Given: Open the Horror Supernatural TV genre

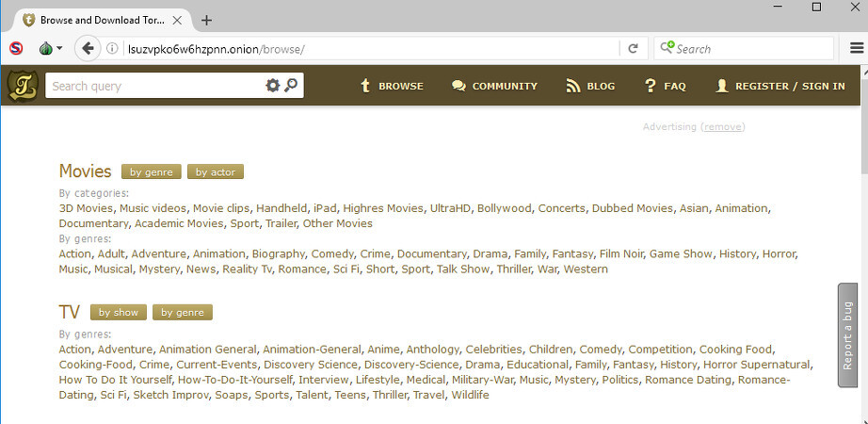Looking at the screenshot, I should coord(756,365).
